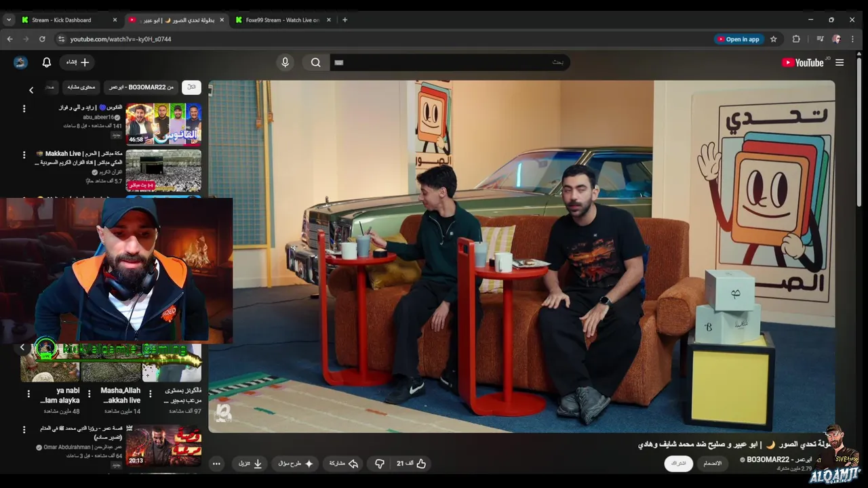
Task: Open the account avatar menu
Action: click(x=20, y=62)
